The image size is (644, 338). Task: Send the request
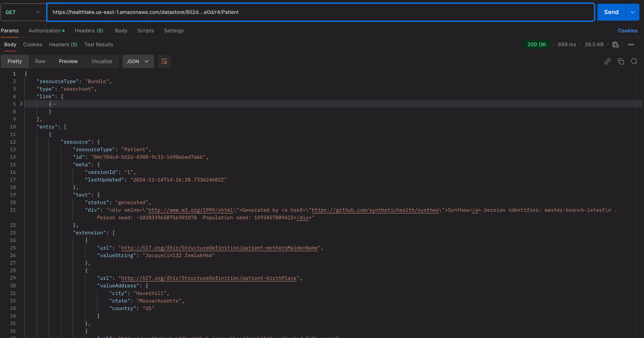click(611, 12)
